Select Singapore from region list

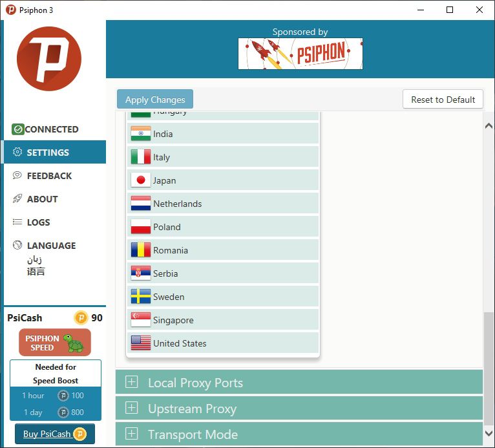point(223,320)
